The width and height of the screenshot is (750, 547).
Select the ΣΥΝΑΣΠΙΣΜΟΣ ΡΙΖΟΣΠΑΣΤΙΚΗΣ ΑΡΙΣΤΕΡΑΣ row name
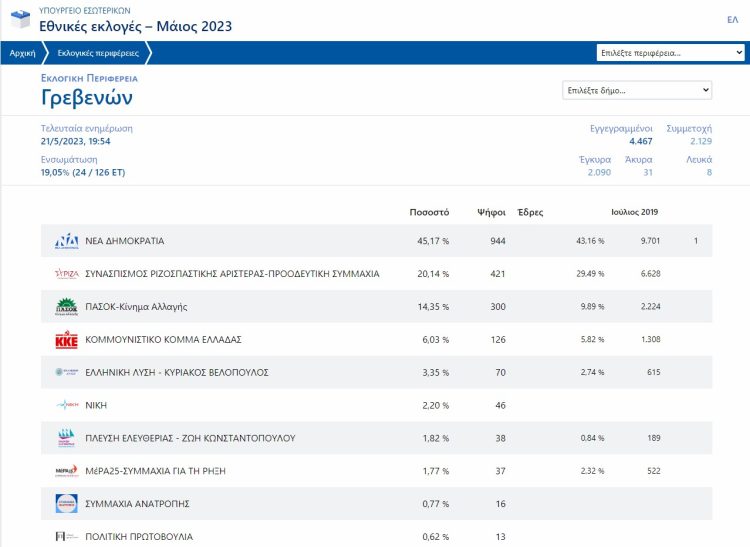[x=232, y=274]
